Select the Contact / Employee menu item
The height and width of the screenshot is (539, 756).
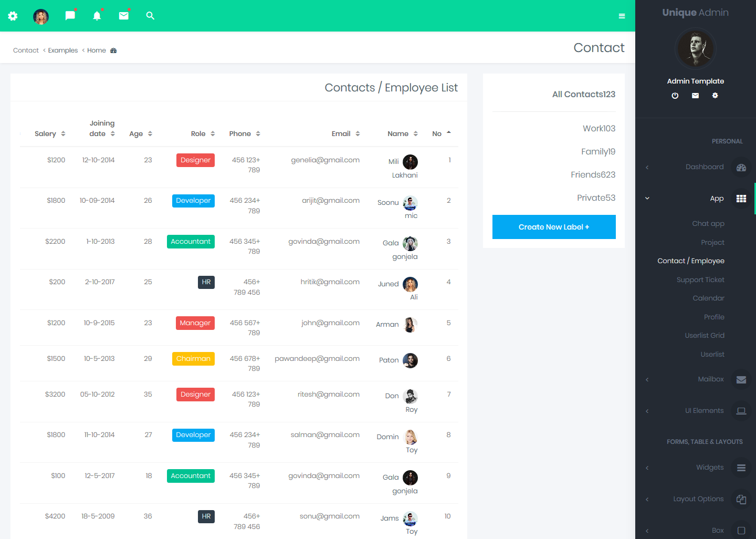point(691,261)
